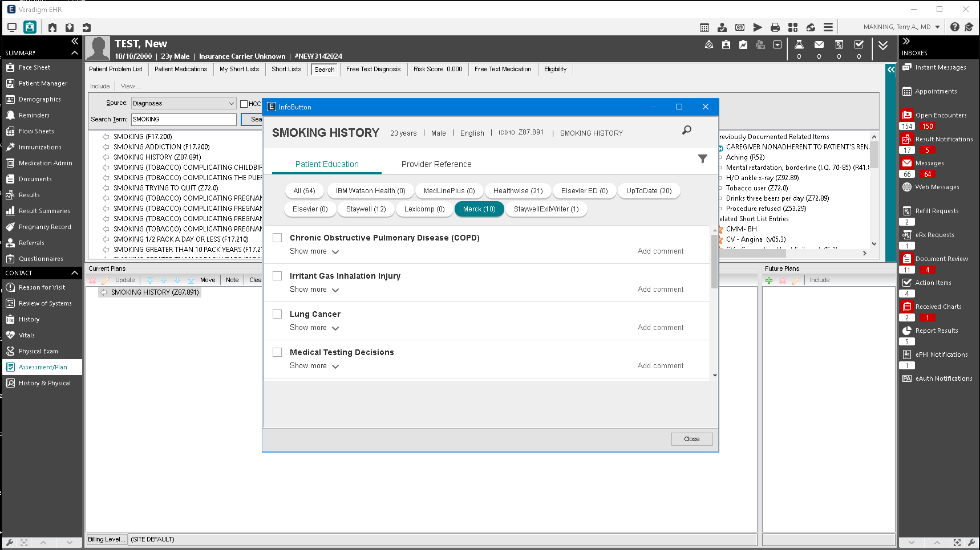The height and width of the screenshot is (550, 980).
Task: Click the Search Term input field
Action: coord(184,119)
